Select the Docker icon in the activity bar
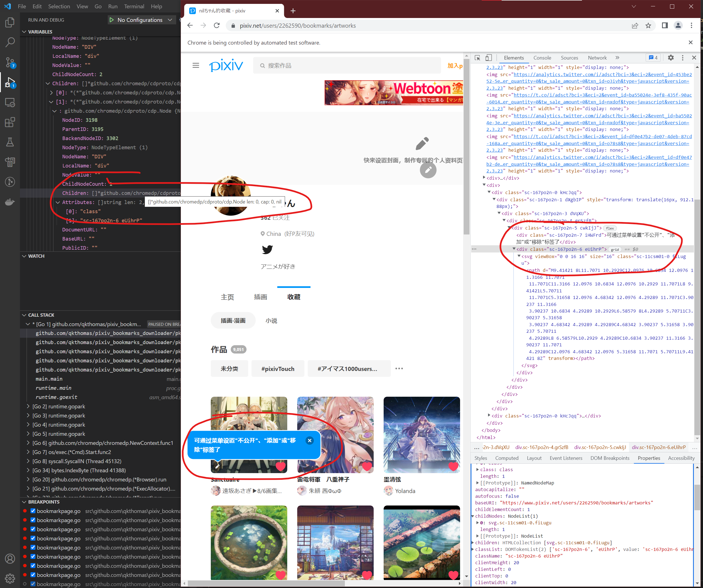Image resolution: width=703 pixels, height=588 pixels. click(10, 202)
